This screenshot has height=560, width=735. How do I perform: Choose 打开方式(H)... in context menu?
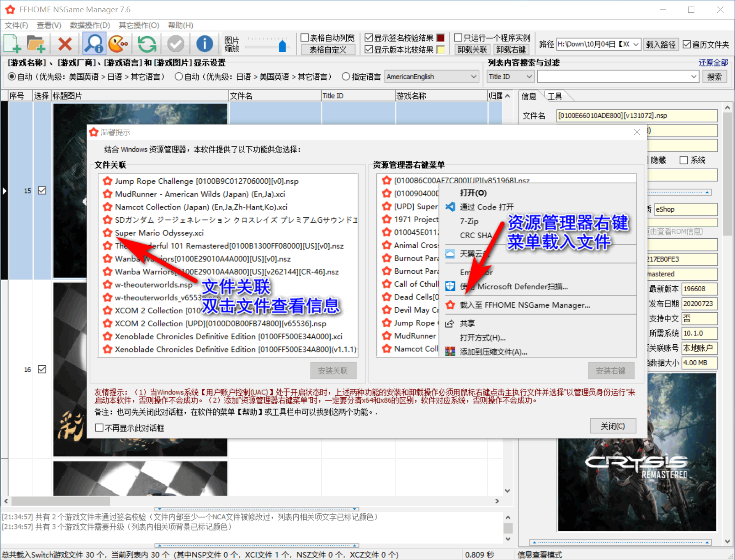coord(483,338)
